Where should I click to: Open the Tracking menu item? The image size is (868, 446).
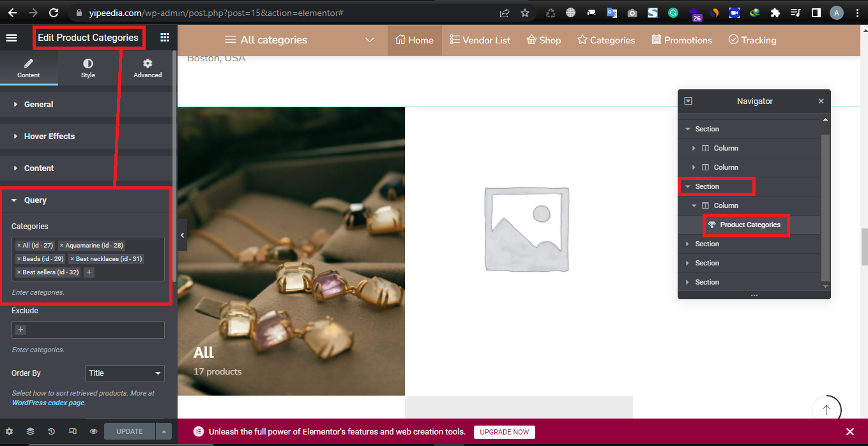[x=752, y=40]
